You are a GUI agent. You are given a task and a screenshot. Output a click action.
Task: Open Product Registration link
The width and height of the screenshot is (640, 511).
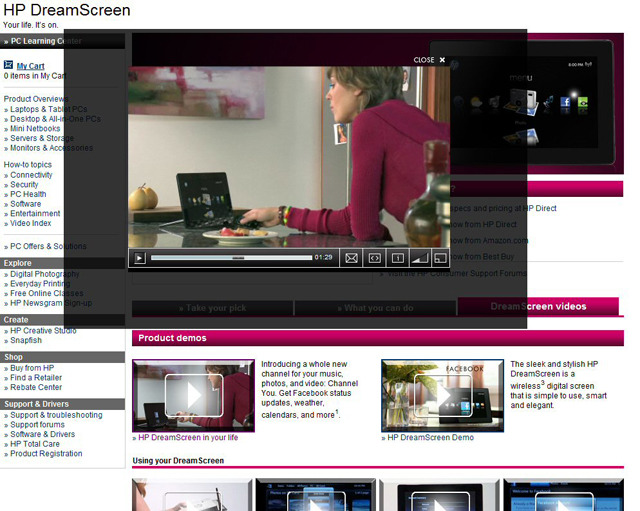point(46,453)
